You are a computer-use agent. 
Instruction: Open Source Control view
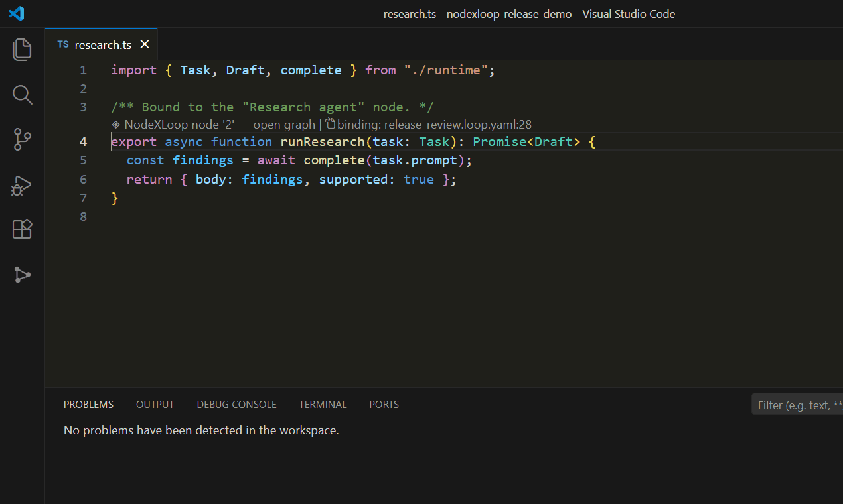tap(22, 140)
